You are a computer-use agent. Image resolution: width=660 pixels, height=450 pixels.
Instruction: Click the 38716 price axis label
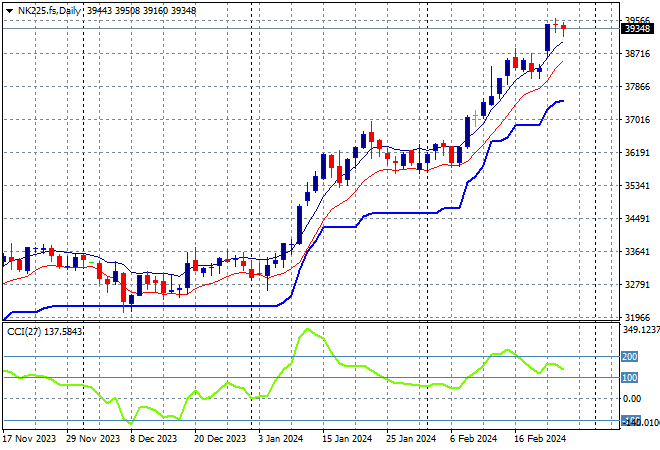[637, 53]
